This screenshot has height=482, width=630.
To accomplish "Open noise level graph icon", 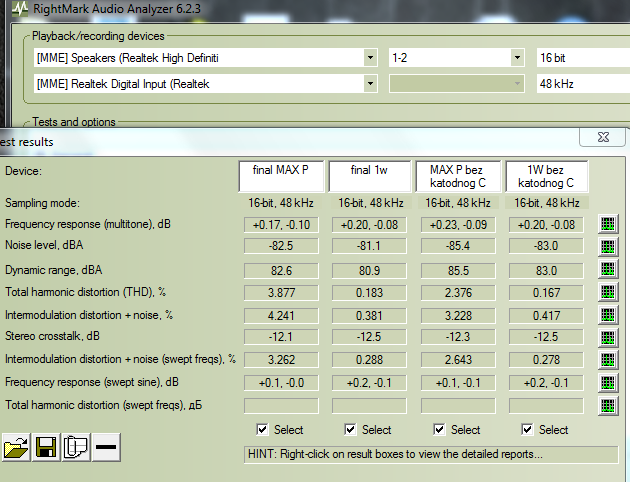I will 608,246.
